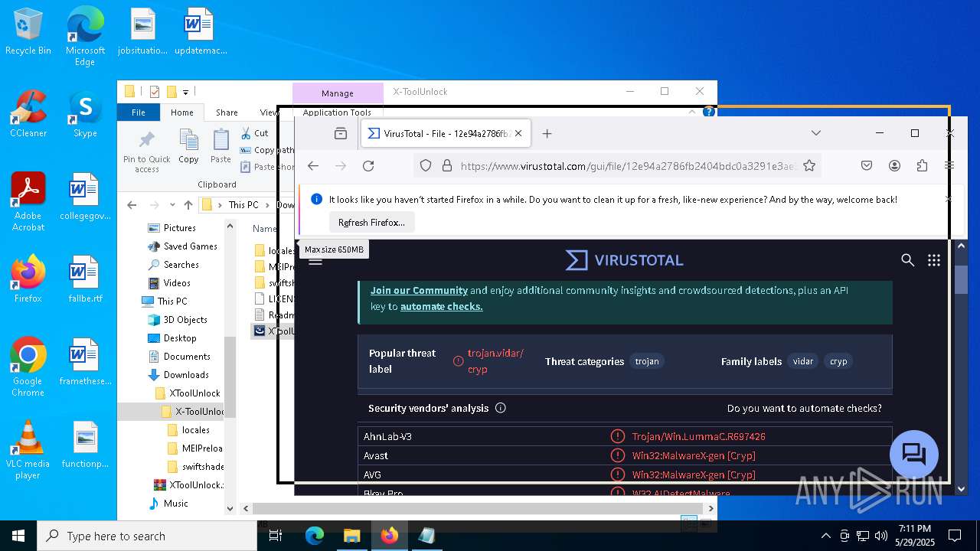Open Explorer recent locations dropdown
Screen dimensions: 980x551
click(172, 205)
